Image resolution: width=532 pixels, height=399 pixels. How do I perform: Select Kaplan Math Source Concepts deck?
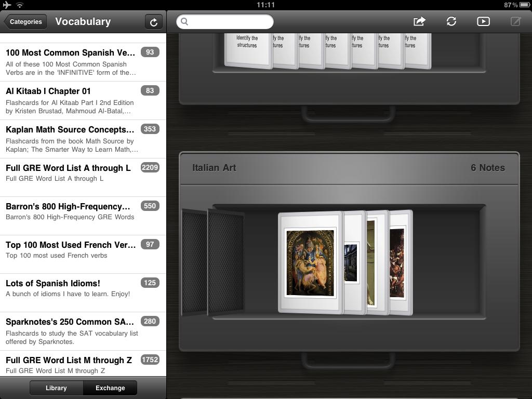coord(83,139)
